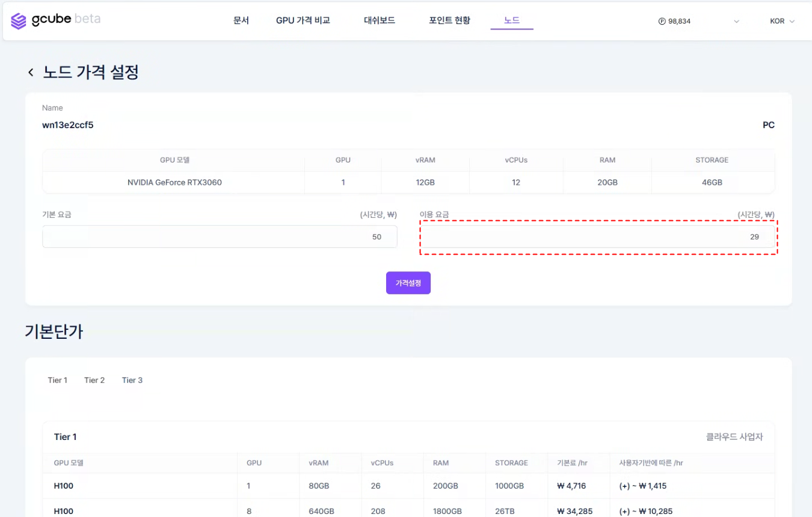Open the 문서 menu item
This screenshot has height=517, width=812.
pyautogui.click(x=241, y=20)
